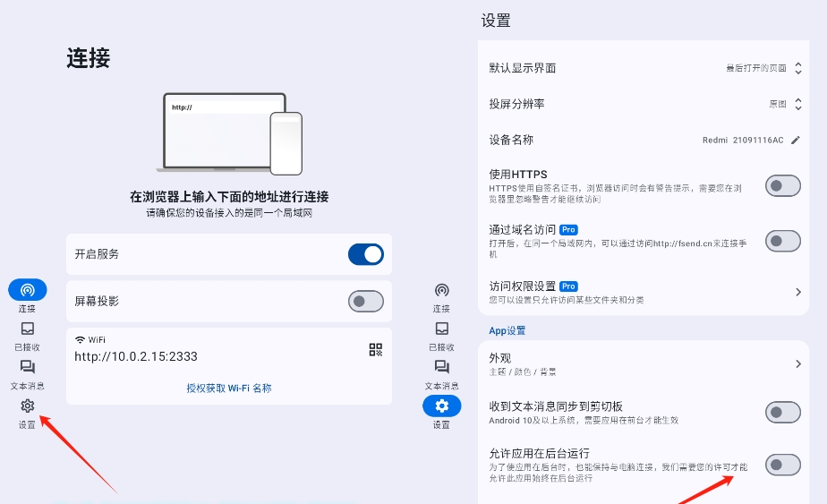Click the laptop and phone illustration
Image resolution: width=827 pixels, height=504 pixels.
pyautogui.click(x=229, y=134)
